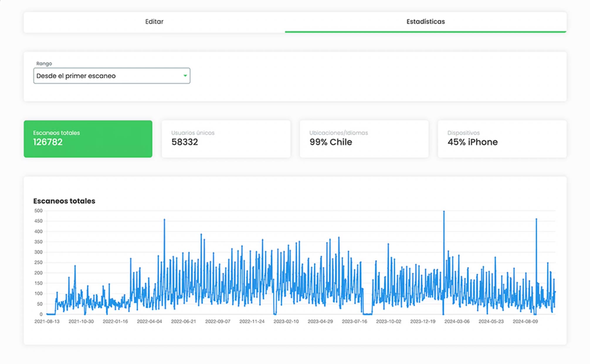Select the Escaneos totales green card
This screenshot has width=590, height=364.
[88, 139]
